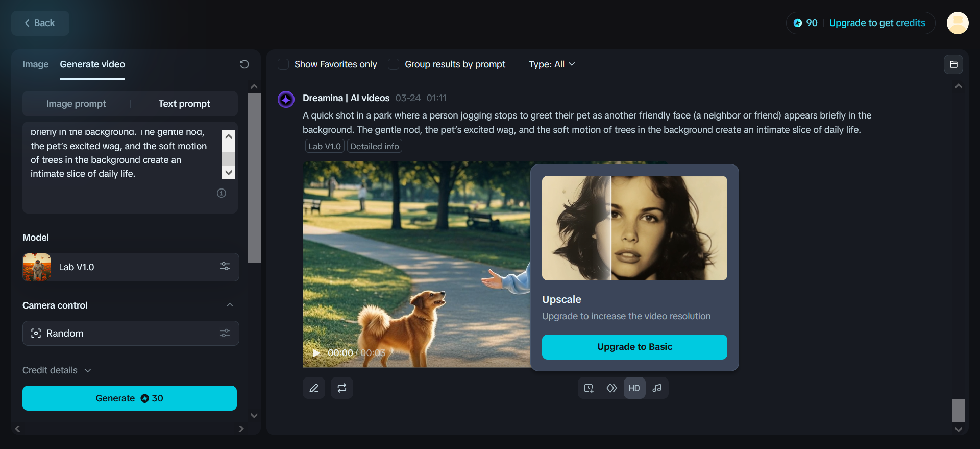
Task: Click Generate button costing 30 credits
Action: click(x=130, y=398)
